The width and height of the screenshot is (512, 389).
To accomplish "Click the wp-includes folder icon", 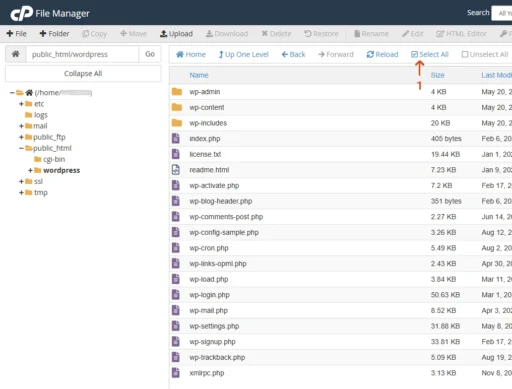I will click(x=177, y=123).
